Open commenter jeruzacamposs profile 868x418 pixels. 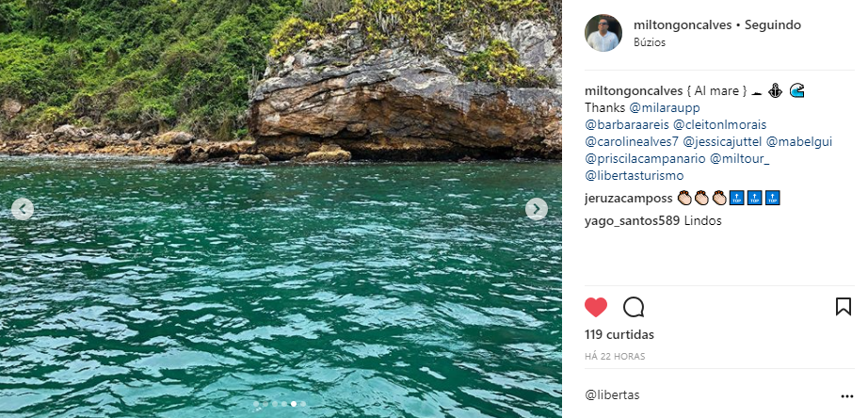point(629,199)
